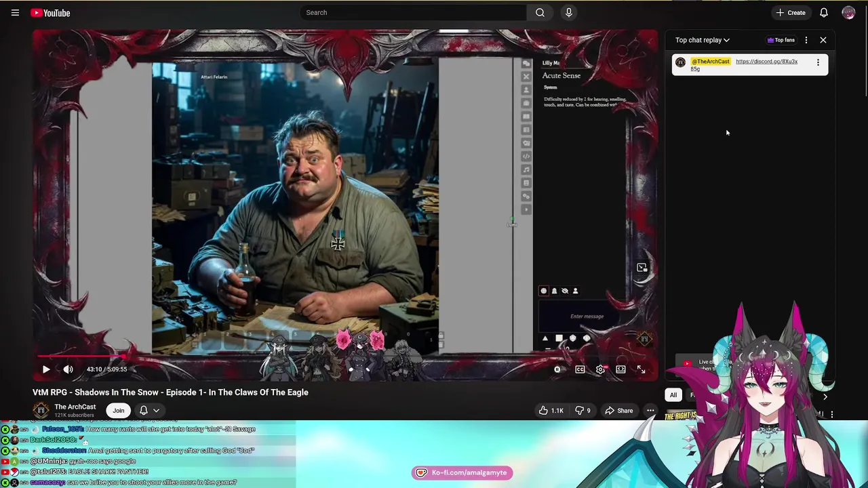
Task: Open Foundry combat encounters sidebar tab
Action: pyautogui.click(x=526, y=77)
